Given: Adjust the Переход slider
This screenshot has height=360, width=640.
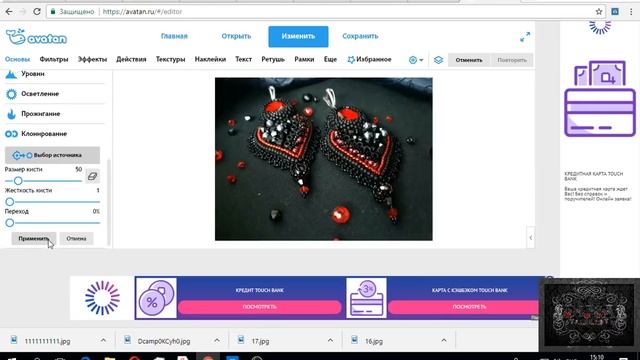Looking at the screenshot, I should (52, 223).
